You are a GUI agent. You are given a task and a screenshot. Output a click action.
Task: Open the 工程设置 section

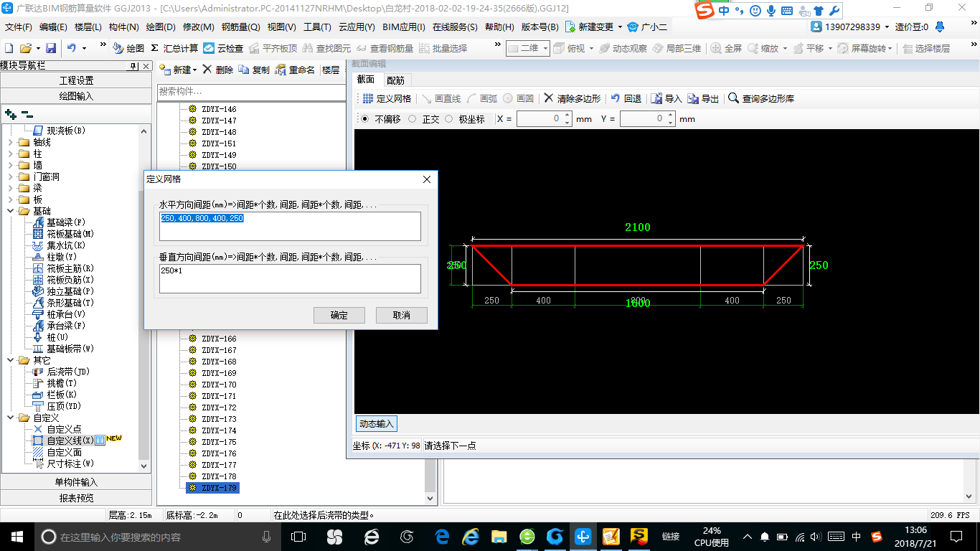[x=76, y=80]
